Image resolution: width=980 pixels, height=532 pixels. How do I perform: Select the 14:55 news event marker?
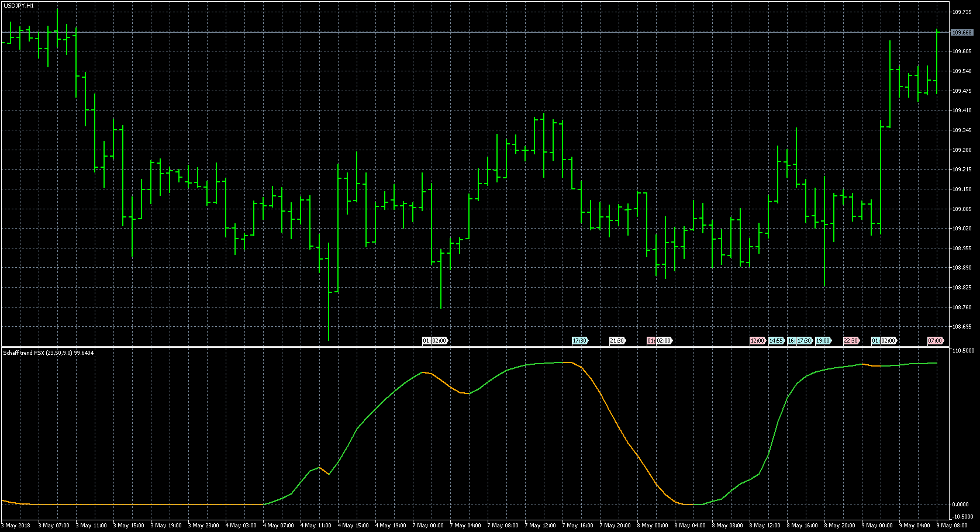[x=776, y=341]
